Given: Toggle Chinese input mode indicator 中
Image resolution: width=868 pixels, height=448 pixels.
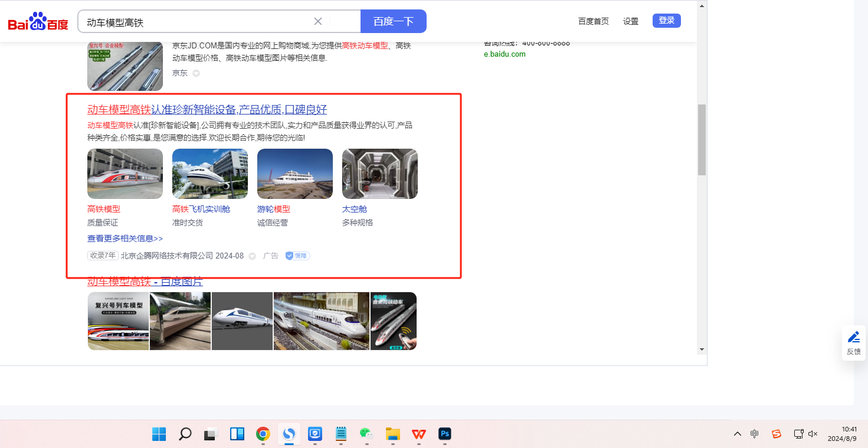Looking at the screenshot, I should (x=755, y=434).
